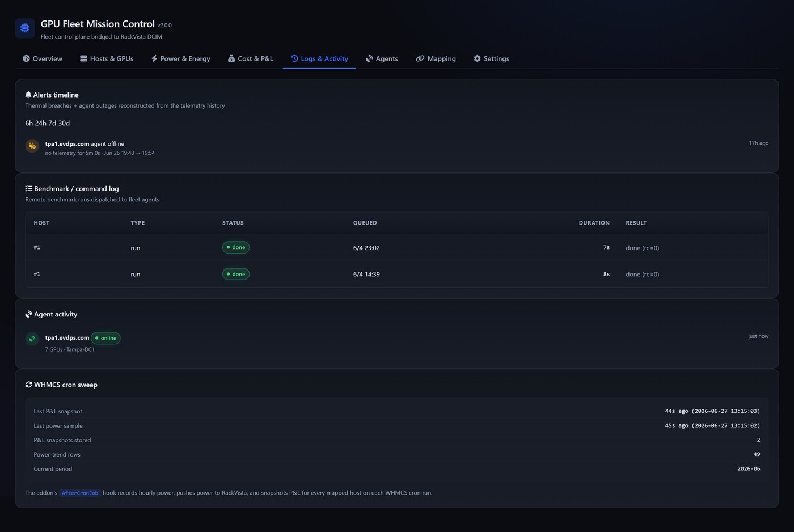
Task: Click the P&L snapshots stored value 2
Action: [758, 440]
